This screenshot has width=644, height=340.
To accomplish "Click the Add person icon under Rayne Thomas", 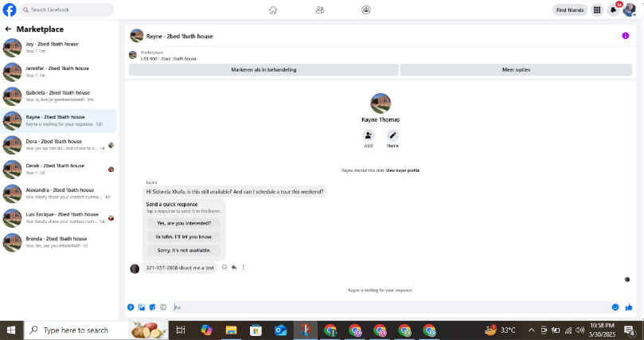I will [368, 135].
